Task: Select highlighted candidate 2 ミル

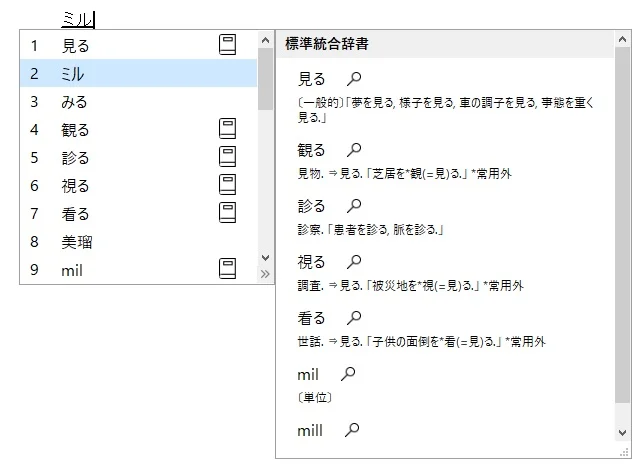Action: tap(139, 73)
